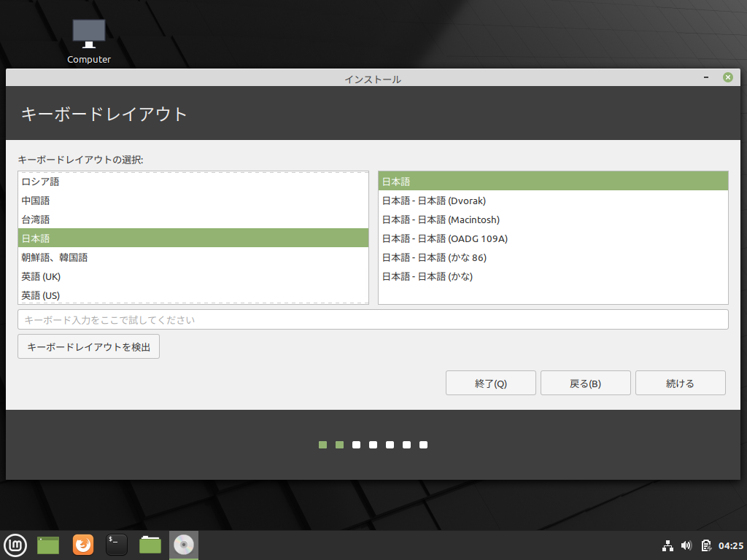This screenshot has width=747, height=560.
Task: Minimize the インストール window
Action: 706,77
